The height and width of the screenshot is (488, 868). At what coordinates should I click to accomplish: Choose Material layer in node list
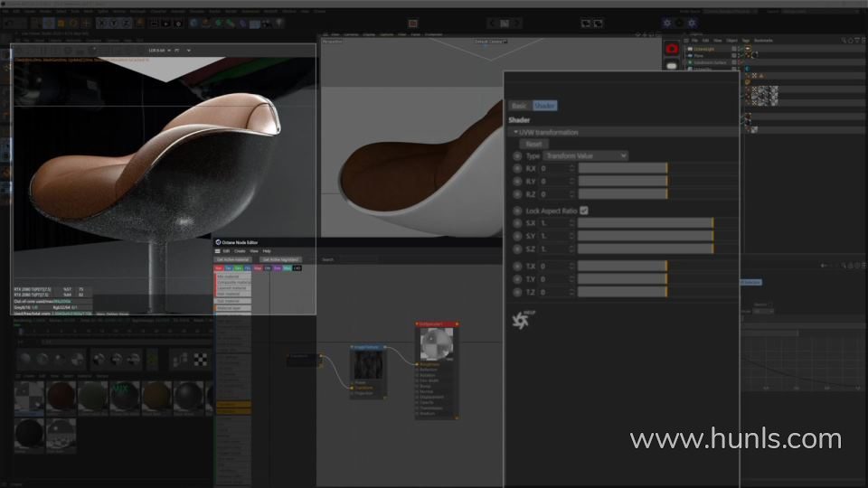click(x=232, y=308)
